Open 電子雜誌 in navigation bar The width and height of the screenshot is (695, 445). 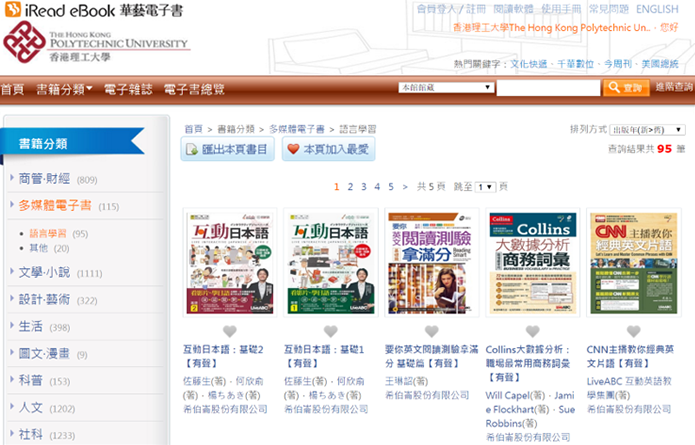point(128,90)
